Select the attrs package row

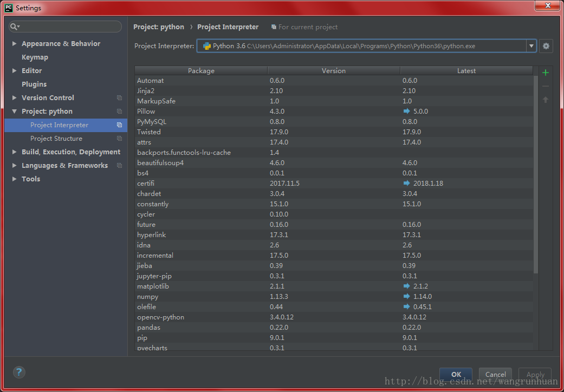click(334, 142)
